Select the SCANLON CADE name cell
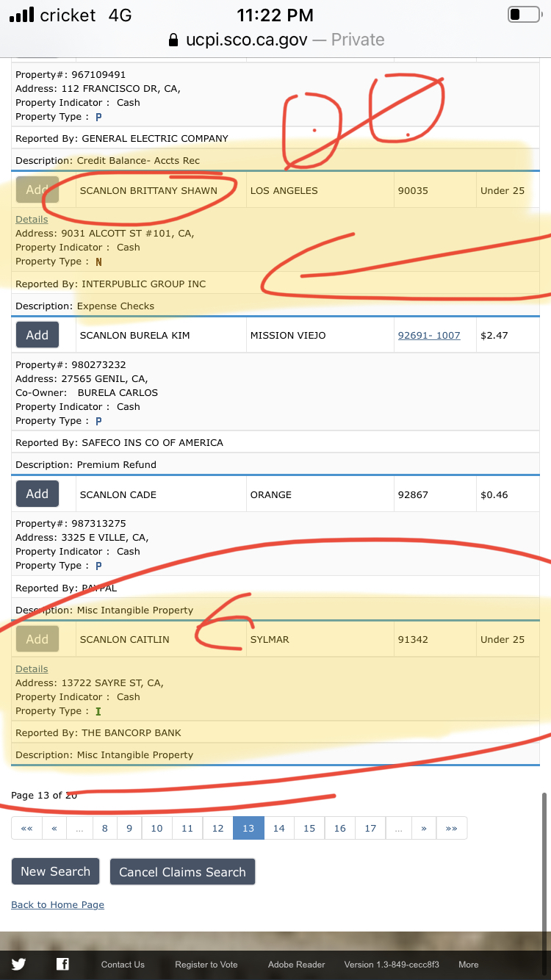The width and height of the screenshot is (551, 980). click(x=160, y=494)
